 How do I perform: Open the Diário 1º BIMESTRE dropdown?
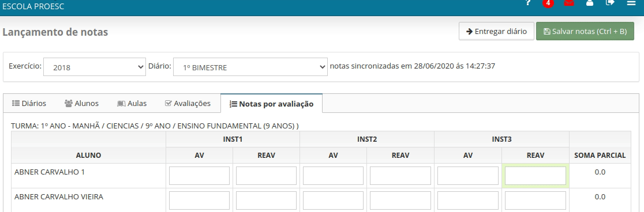250,67
